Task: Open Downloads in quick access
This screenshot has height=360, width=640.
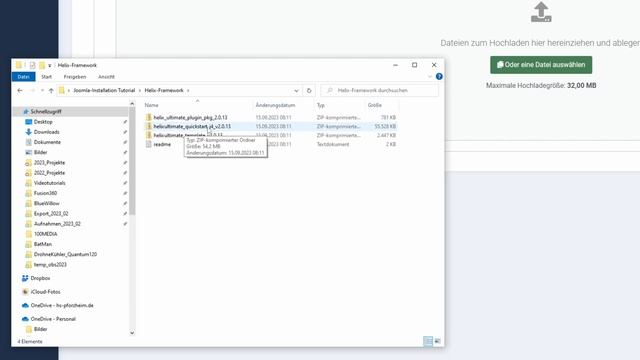Action: click(x=47, y=132)
